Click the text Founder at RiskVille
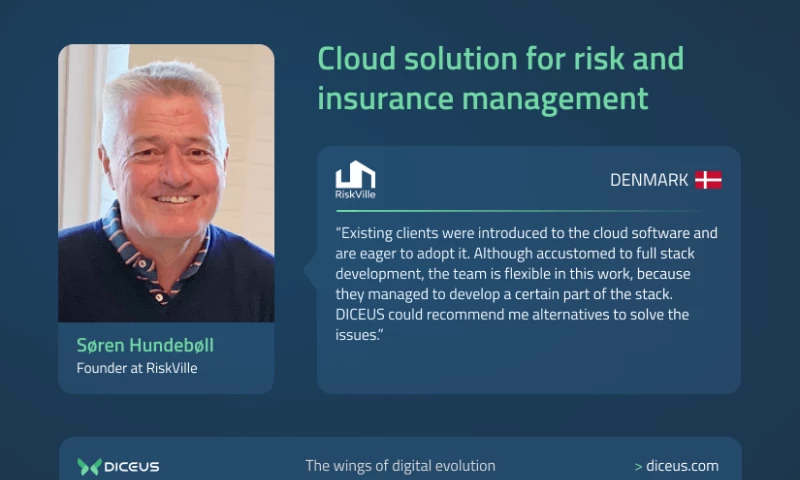The width and height of the screenshot is (800, 480). point(137,368)
